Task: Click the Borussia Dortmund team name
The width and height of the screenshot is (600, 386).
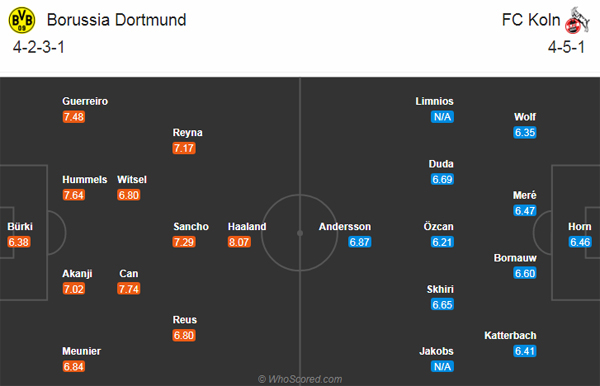Action: [116, 20]
